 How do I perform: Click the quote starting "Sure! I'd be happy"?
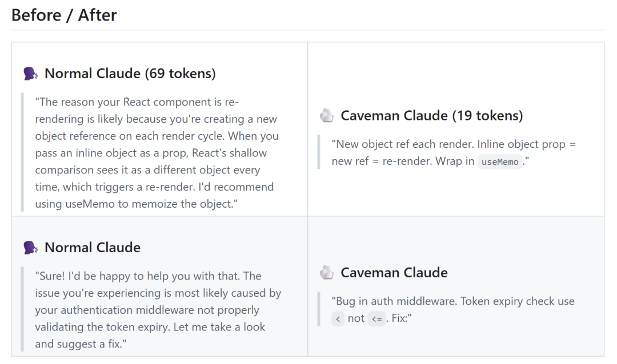(x=157, y=310)
